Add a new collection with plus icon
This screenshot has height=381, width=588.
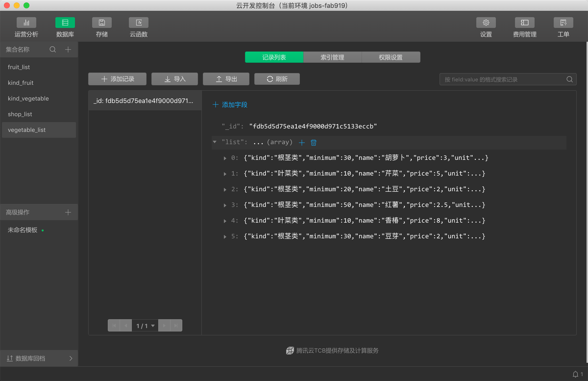pos(68,50)
